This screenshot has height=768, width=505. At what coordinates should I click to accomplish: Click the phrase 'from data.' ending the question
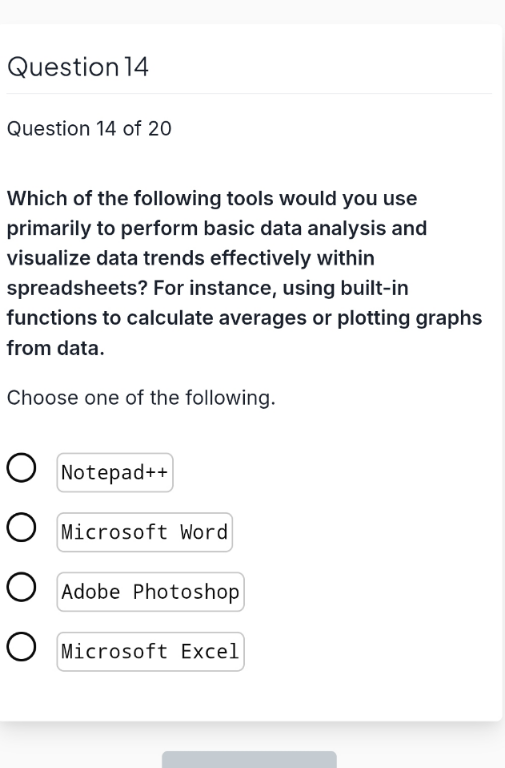[x=55, y=348]
